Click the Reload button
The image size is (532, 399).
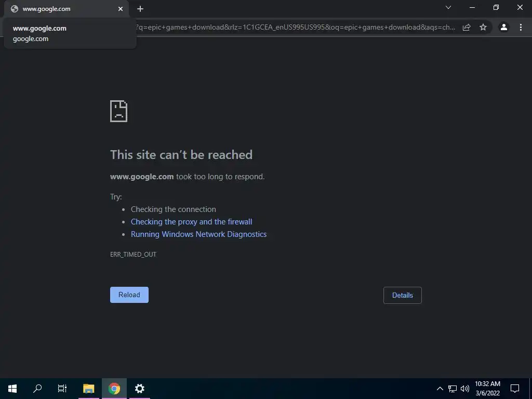click(129, 295)
